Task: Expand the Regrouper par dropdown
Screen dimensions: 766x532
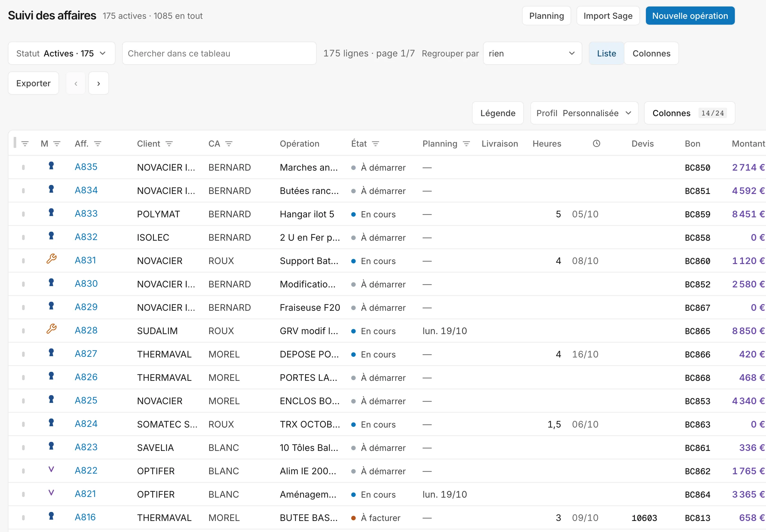Action: pos(532,53)
